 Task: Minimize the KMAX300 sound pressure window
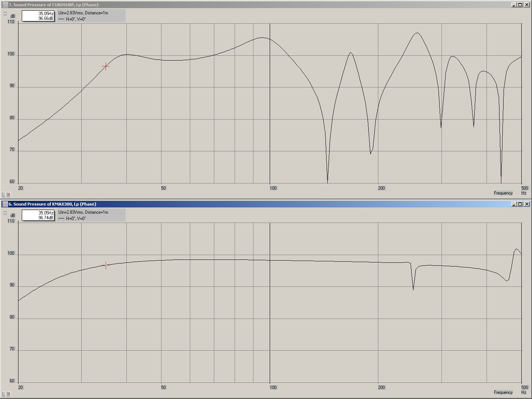point(514,204)
